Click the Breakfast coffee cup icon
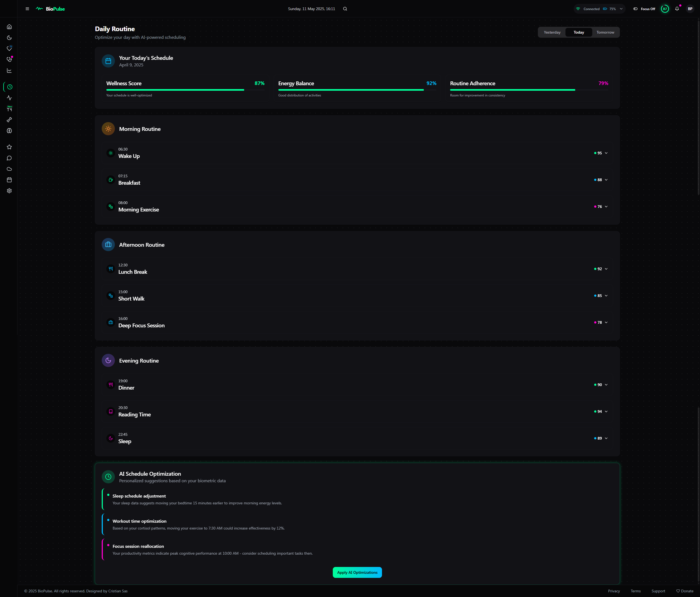700x597 pixels. point(110,180)
